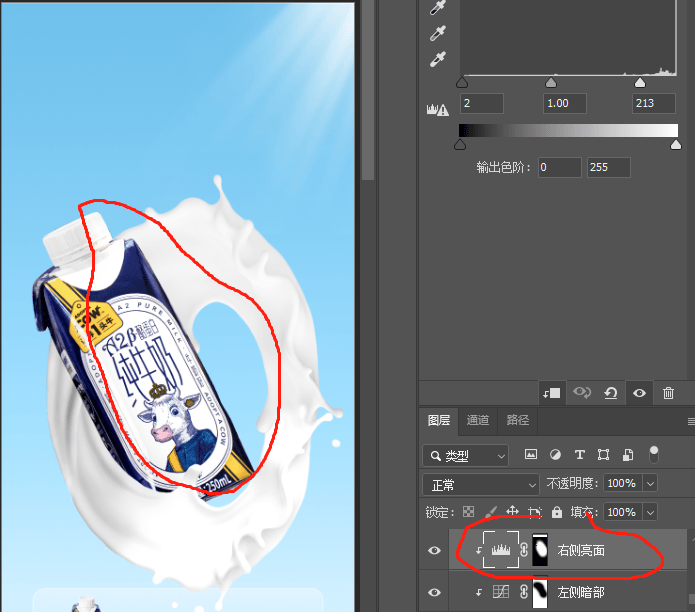Screen dimensions: 695x612
Task: Lock image pixels brush icon
Action: 491,512
